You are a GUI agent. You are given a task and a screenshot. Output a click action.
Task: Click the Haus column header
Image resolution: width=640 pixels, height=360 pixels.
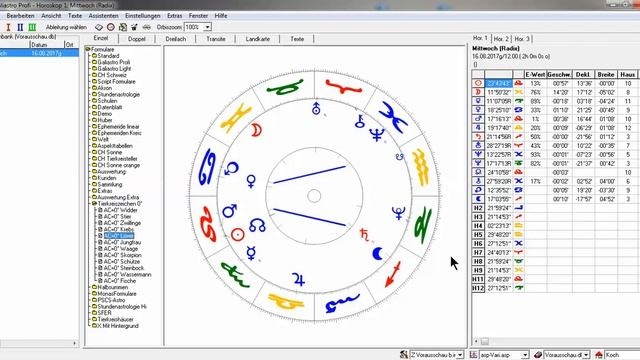point(627,75)
